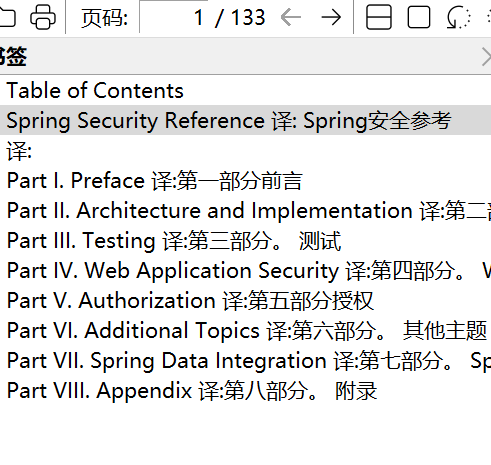Screen dimensions: 491x465
Task: Jump to Part II. Architecture and Implementation
Action: tap(249, 211)
